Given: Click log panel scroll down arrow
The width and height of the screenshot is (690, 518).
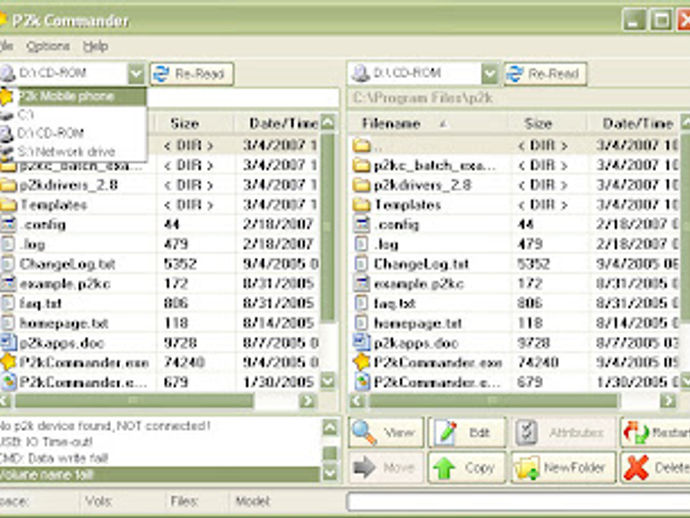Looking at the screenshot, I should [x=330, y=474].
